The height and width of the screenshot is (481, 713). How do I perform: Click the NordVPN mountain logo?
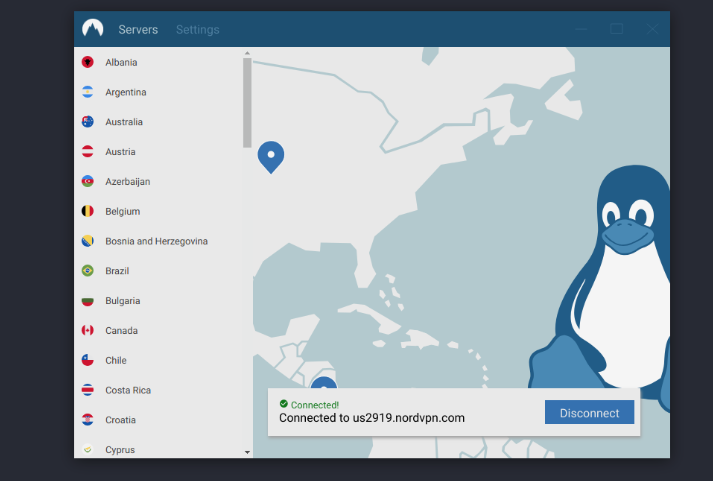tap(93, 28)
